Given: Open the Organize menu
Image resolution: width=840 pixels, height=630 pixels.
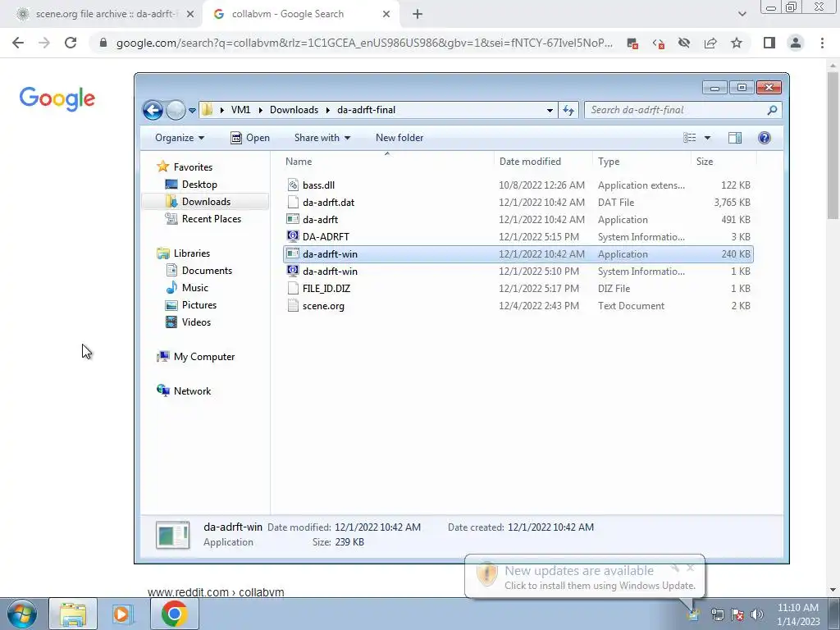Looking at the screenshot, I should coord(180,138).
